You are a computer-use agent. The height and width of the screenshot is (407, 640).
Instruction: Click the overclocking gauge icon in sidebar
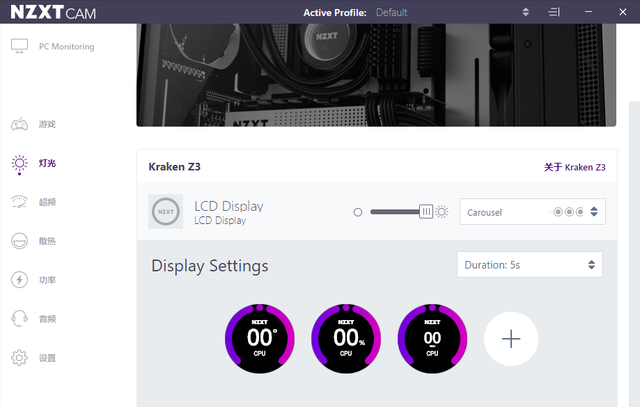tap(19, 202)
